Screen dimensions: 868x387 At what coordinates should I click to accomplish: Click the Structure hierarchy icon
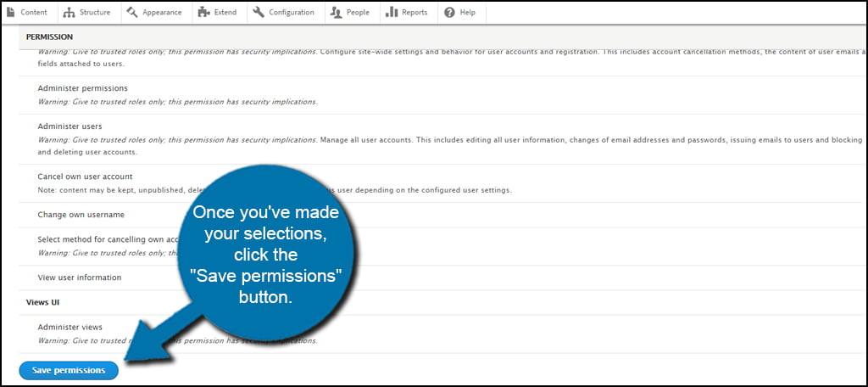point(70,12)
